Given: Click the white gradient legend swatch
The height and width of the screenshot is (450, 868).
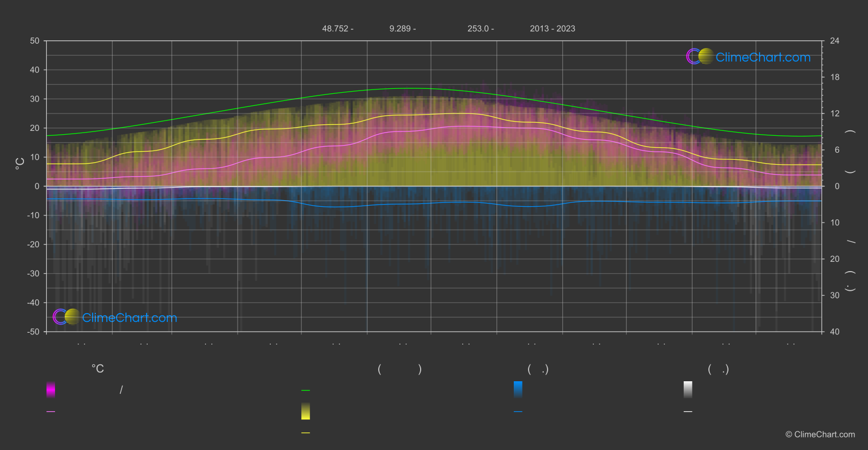Looking at the screenshot, I should coord(688,389).
